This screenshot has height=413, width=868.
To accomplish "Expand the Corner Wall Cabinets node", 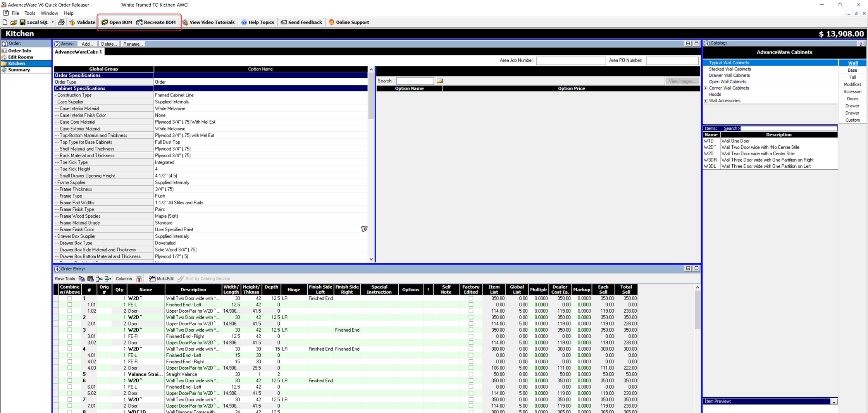I will [x=706, y=88].
